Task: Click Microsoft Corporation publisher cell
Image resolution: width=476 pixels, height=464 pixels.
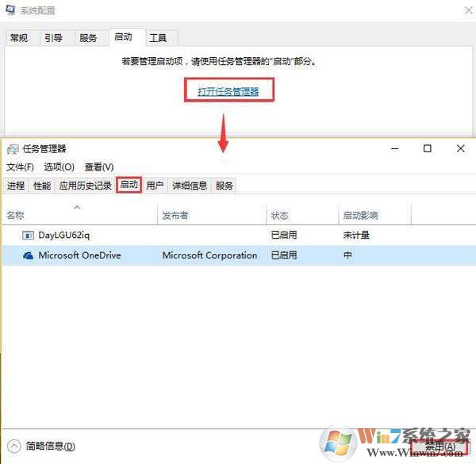Action: (209, 255)
